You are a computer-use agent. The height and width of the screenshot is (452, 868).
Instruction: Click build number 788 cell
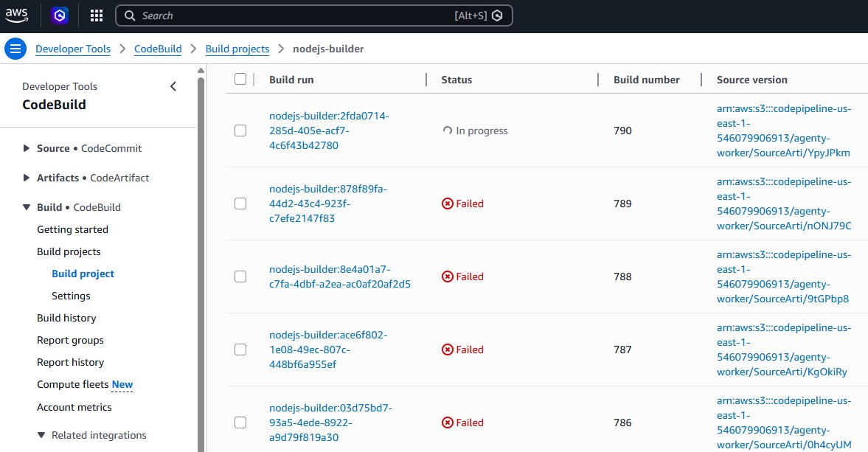click(x=622, y=277)
